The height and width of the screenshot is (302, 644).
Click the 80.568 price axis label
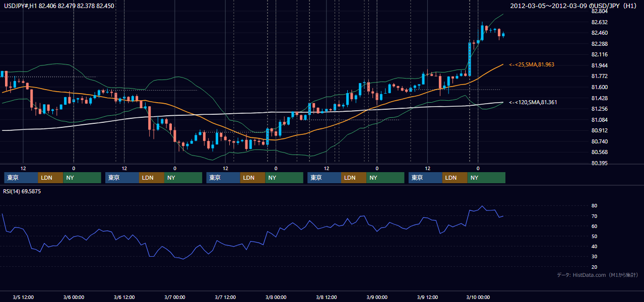click(599, 152)
